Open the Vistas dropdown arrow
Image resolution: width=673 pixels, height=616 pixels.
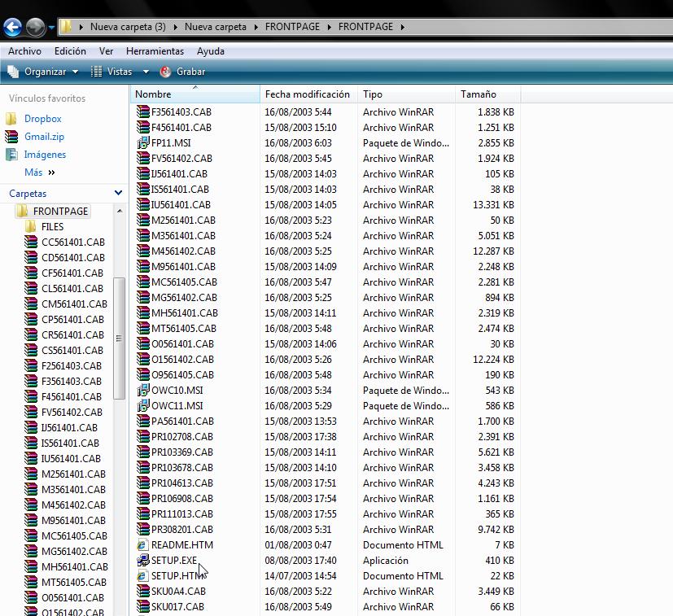click(x=146, y=72)
